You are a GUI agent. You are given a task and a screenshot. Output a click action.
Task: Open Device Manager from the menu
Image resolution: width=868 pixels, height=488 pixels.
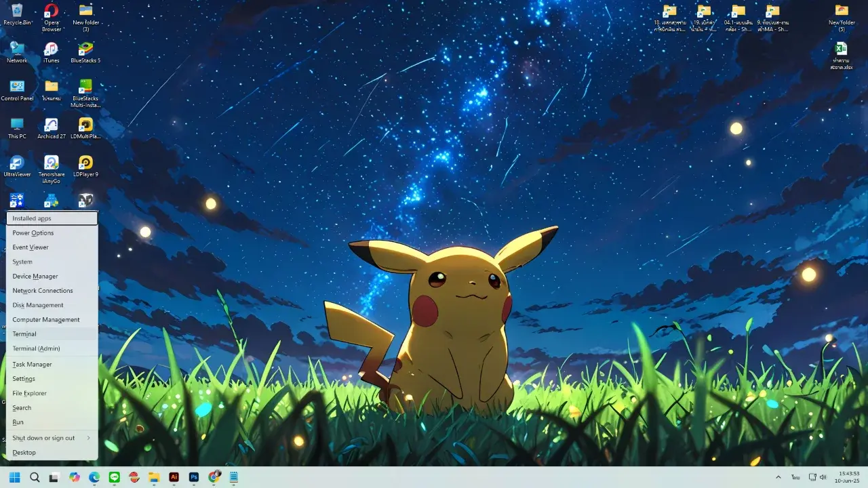click(x=52, y=276)
